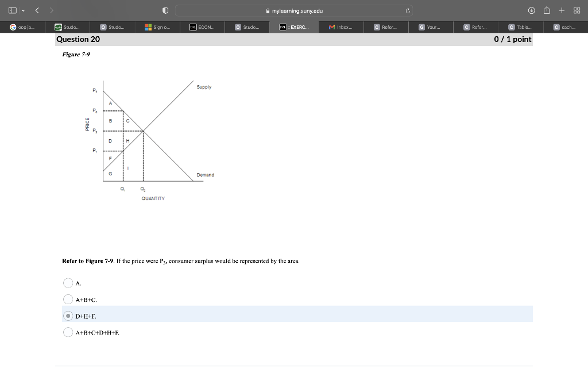Switch to the Gmail 'Inbox...' tab

point(341,27)
